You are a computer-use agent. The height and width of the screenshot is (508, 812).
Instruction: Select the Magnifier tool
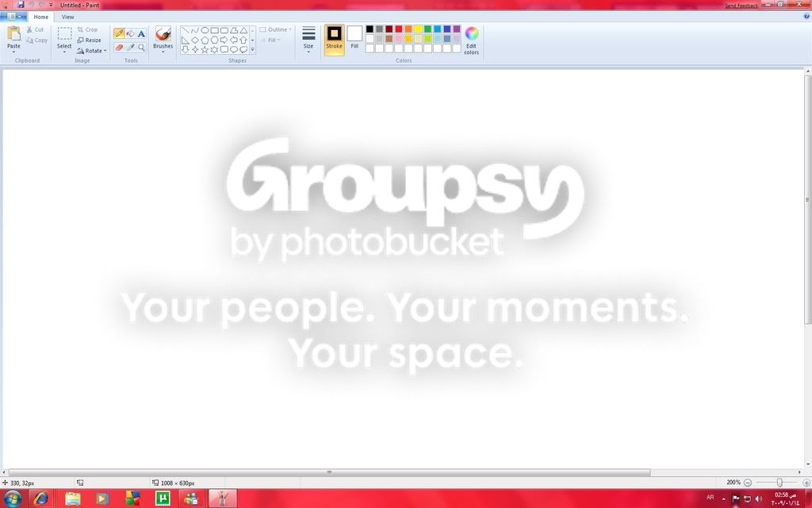coord(141,47)
